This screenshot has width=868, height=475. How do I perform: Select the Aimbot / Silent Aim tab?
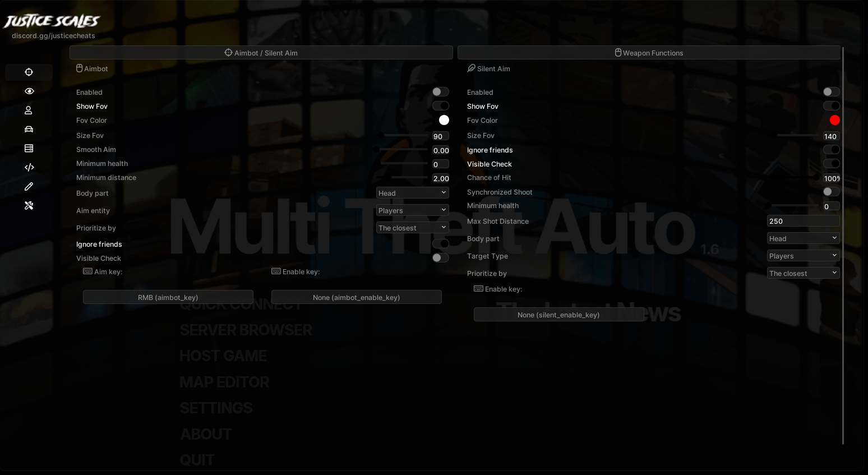click(261, 53)
